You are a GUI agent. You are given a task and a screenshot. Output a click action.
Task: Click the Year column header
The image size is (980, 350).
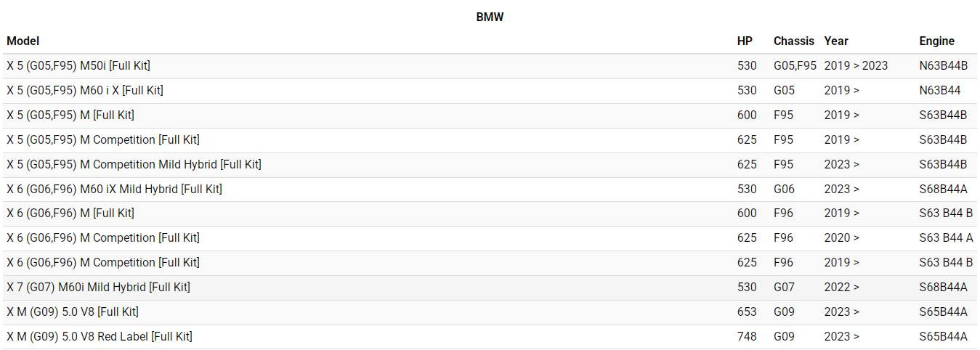tap(836, 41)
